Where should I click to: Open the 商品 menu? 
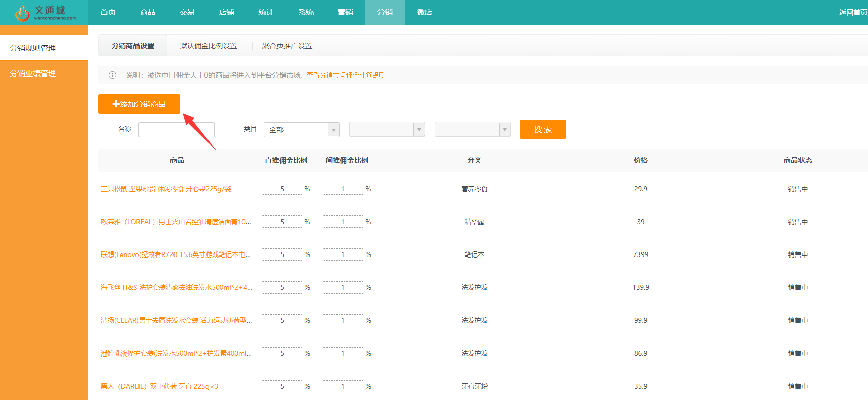148,12
